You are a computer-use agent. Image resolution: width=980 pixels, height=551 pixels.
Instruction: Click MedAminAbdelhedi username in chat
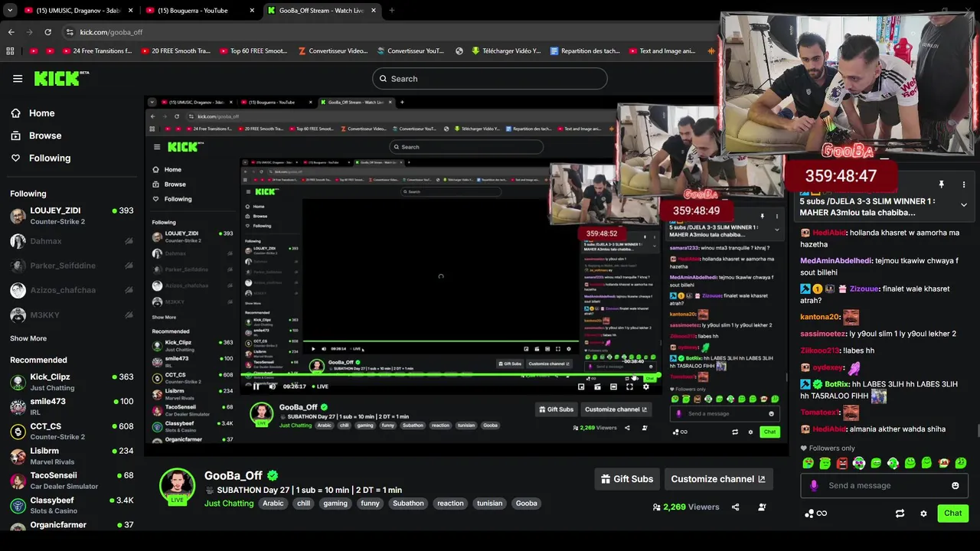[836, 261]
